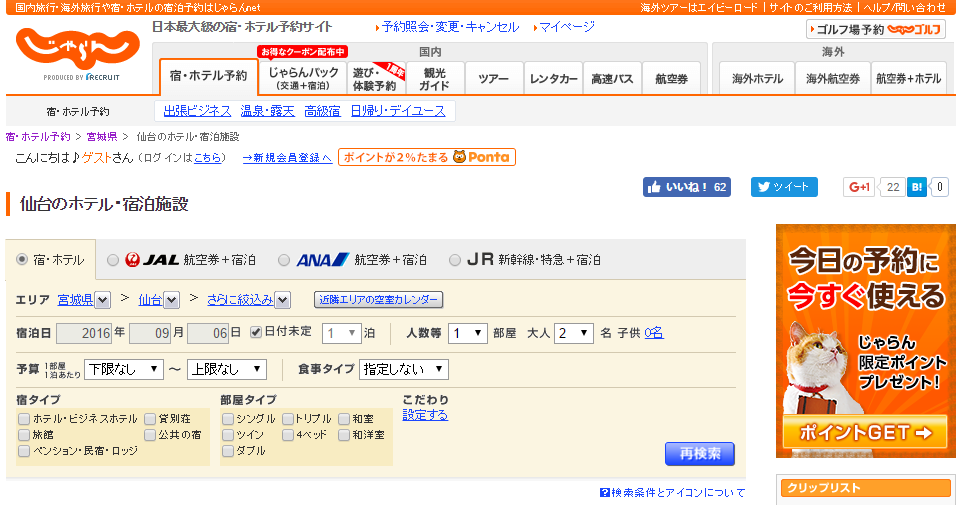Open the 部屋 room count dropdown
The width and height of the screenshot is (973, 505).
(468, 333)
